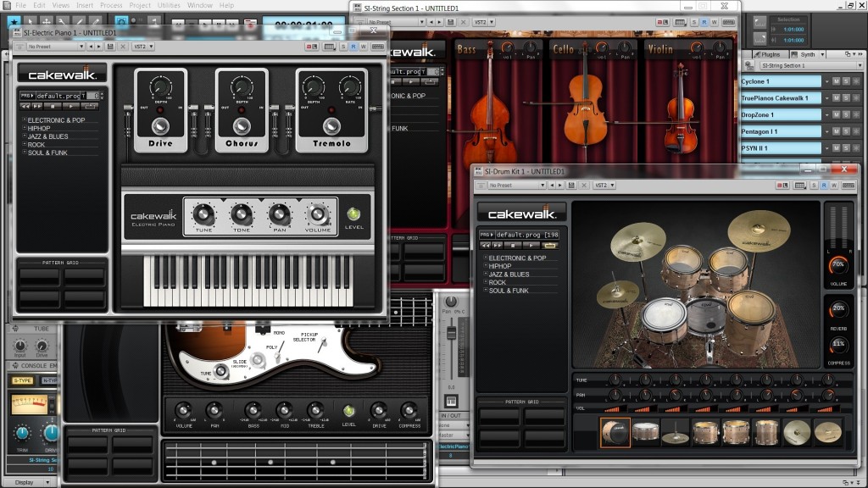Mute Cyclone 1 in synth rack
The image size is (868, 488).
click(836, 81)
